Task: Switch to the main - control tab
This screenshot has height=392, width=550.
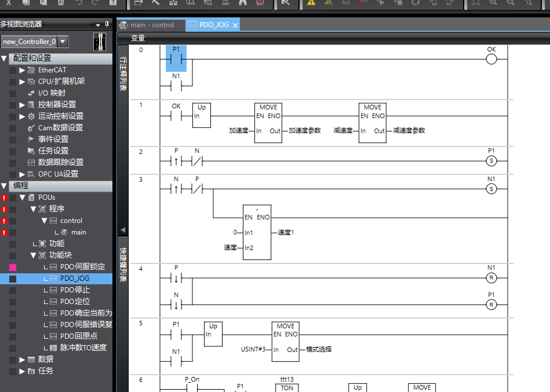Action: pos(152,25)
